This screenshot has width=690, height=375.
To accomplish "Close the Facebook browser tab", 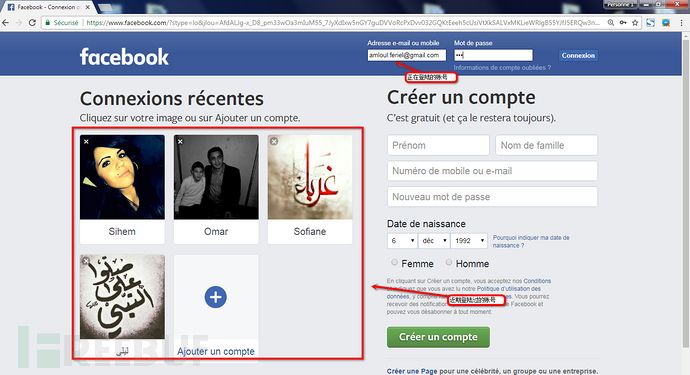I will coord(88,7).
